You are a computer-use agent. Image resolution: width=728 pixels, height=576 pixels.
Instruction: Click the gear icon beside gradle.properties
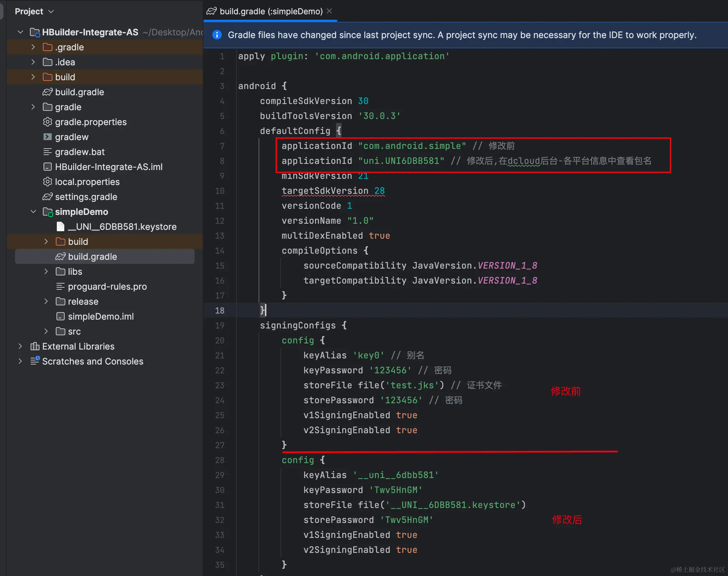[x=47, y=122]
